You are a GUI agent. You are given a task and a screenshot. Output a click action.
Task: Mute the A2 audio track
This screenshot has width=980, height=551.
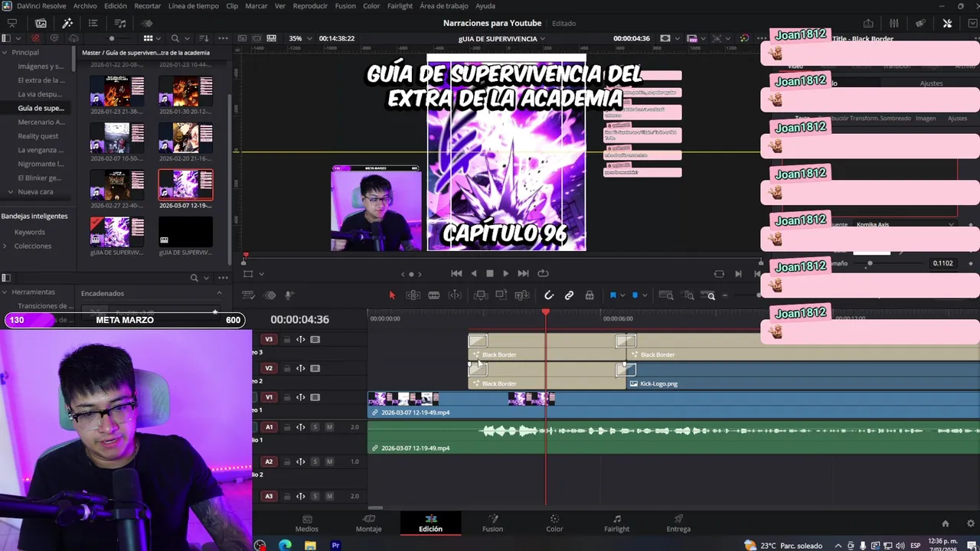pos(329,461)
